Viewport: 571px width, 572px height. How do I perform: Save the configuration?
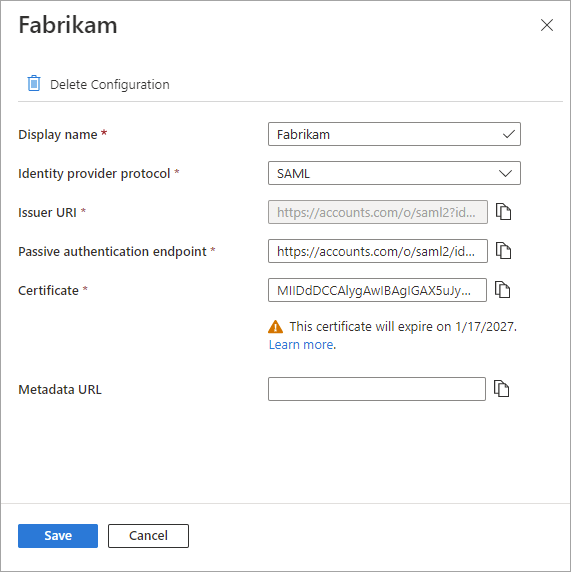pyautogui.click(x=58, y=536)
